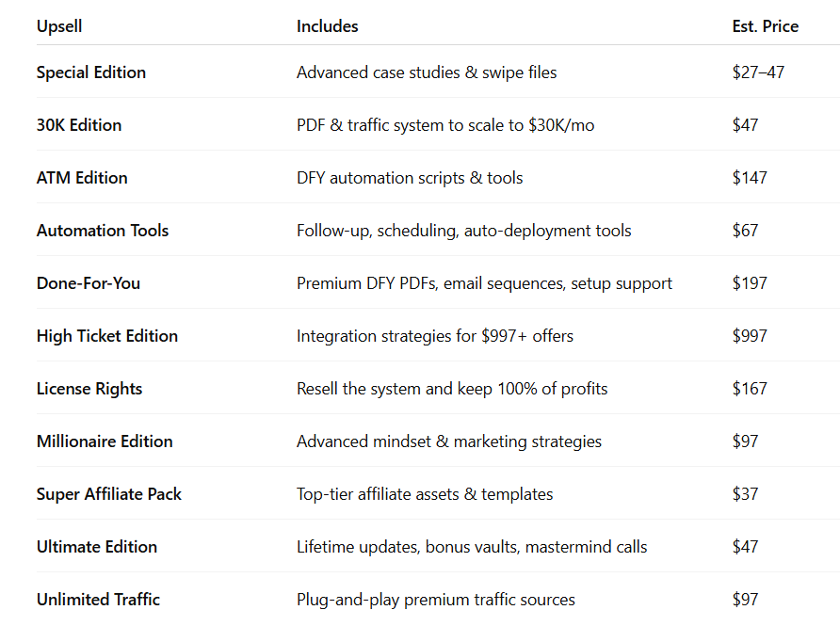Click the $997 price cell

click(750, 336)
